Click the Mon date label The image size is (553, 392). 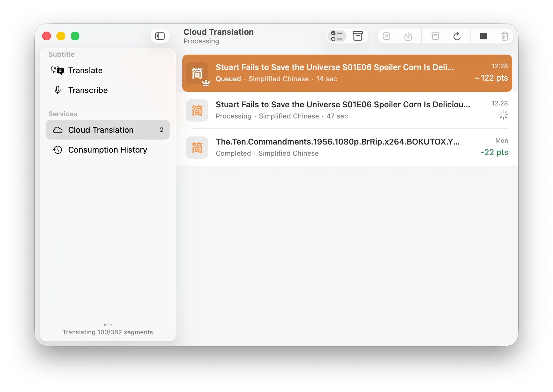click(502, 140)
